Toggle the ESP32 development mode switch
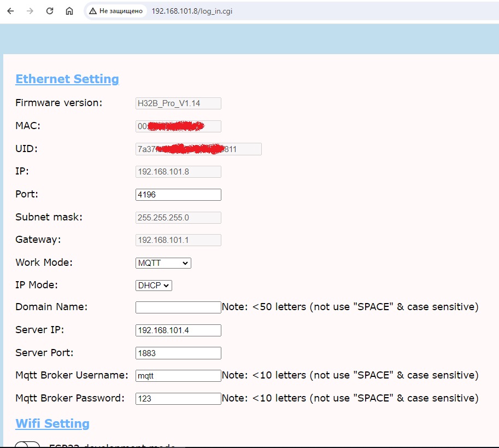The height and width of the screenshot is (448, 499). click(x=27, y=444)
